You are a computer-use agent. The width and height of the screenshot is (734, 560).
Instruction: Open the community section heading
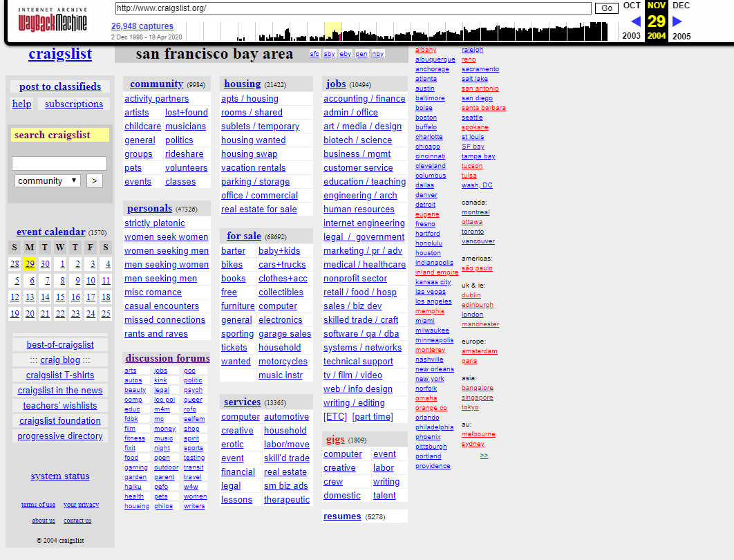click(x=156, y=84)
